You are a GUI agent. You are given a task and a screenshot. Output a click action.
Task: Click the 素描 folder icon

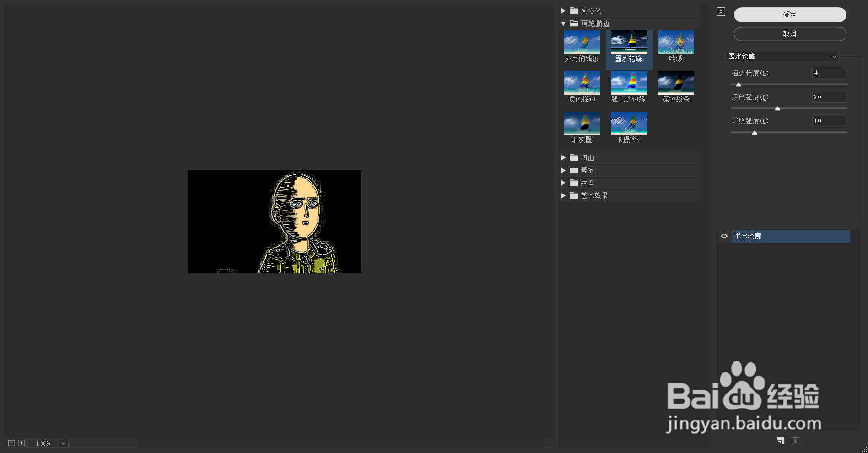[574, 170]
